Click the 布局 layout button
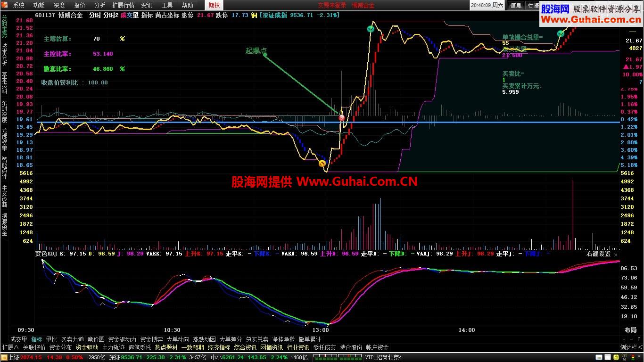Screen dimensions: 644x362 (630, 330)
